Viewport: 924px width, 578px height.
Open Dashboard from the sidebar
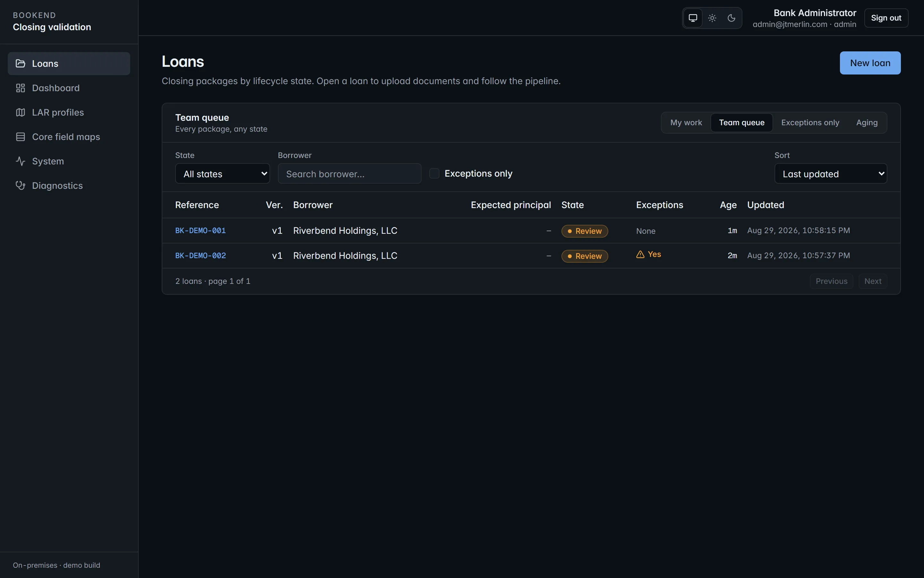(x=69, y=88)
